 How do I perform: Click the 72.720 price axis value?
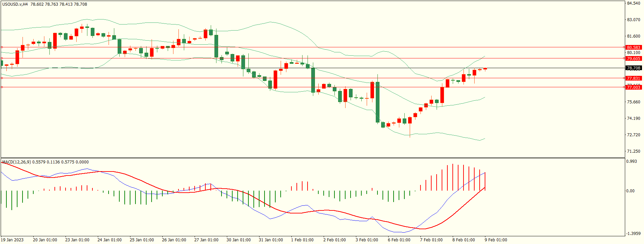pyautogui.click(x=634, y=135)
